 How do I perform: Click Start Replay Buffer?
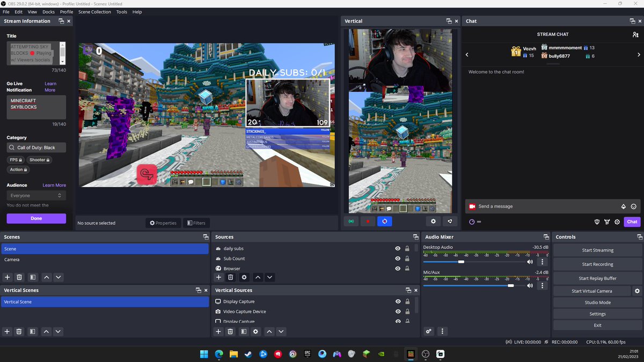(597, 278)
